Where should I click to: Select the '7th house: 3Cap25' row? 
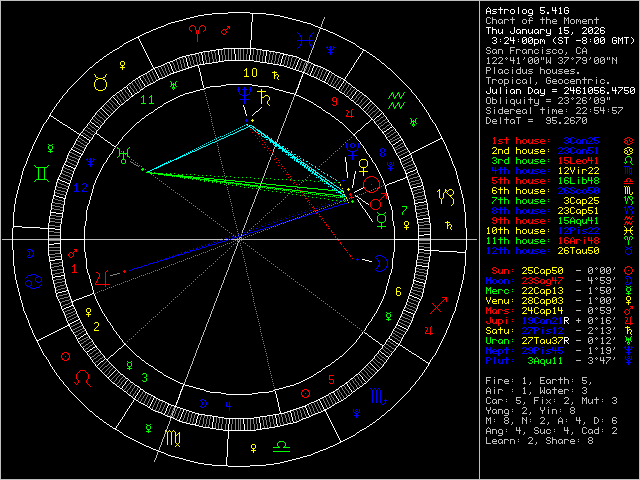point(562,201)
